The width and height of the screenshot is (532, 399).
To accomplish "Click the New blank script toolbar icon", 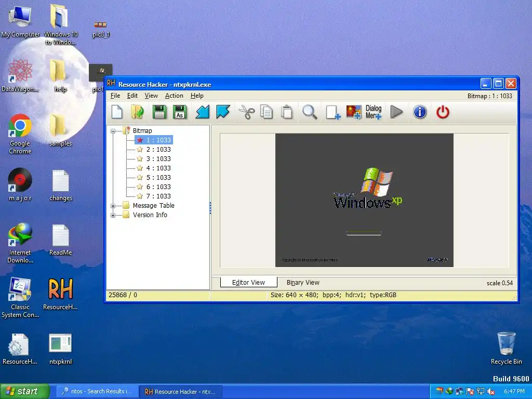I will tap(117, 112).
